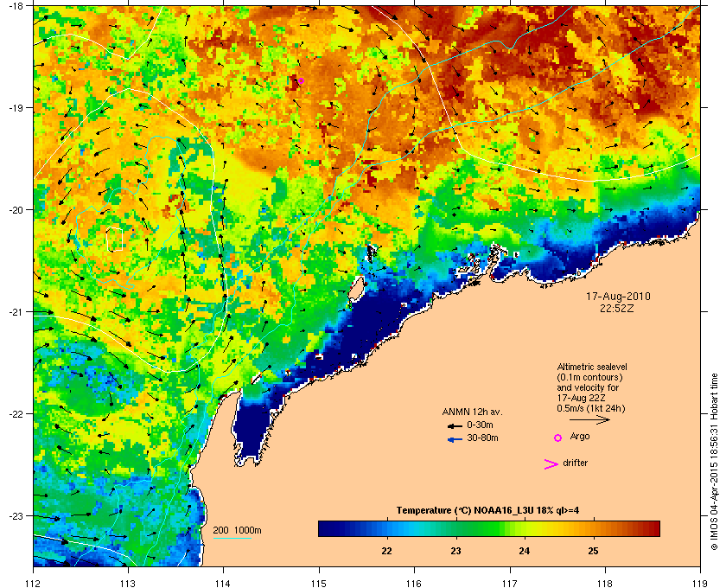Click the longitude axis label 119
The width and height of the screenshot is (726, 588).
click(700, 584)
